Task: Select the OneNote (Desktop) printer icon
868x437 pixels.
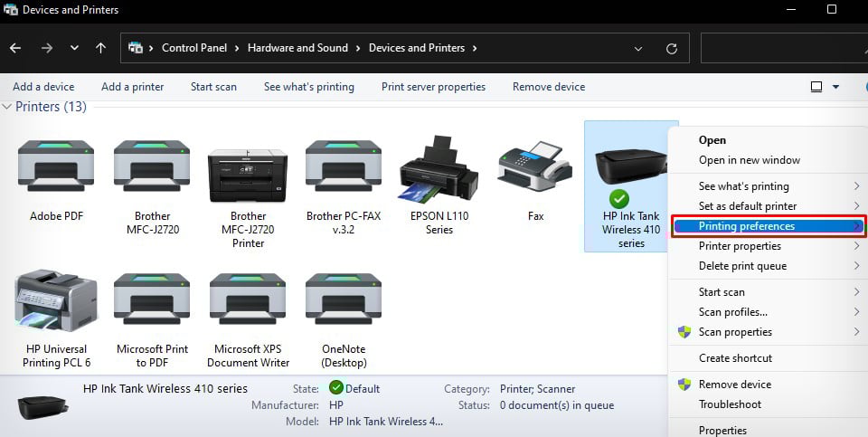Action: pos(344,301)
